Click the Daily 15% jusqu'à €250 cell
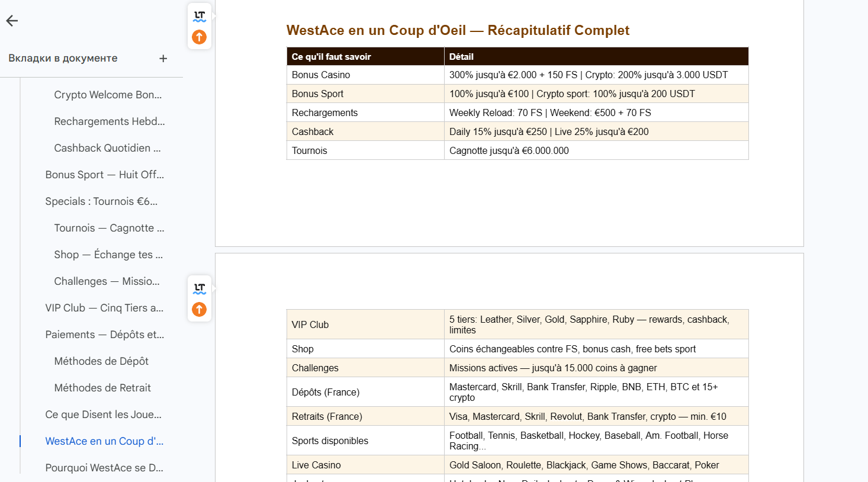Image resolution: width=868 pixels, height=482 pixels. pos(596,131)
